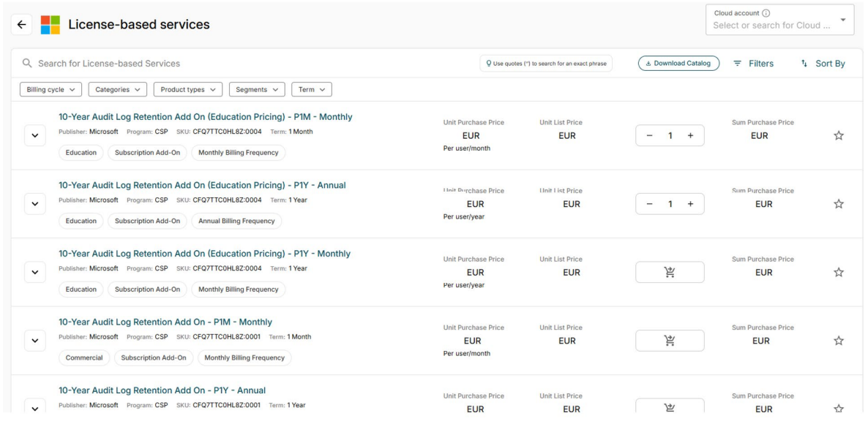Open 10-Year Audit Log Education P1Y Annual link
The height and width of the screenshot is (435, 868).
[202, 186]
